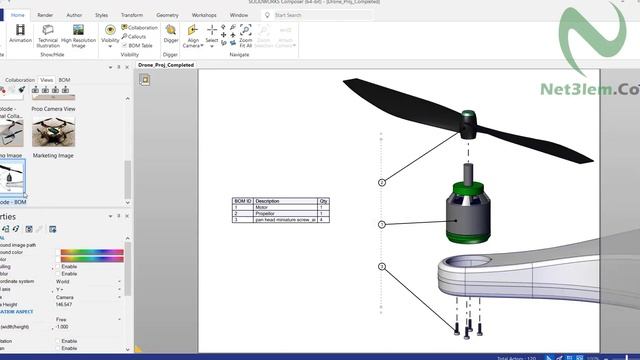640x360 pixels.
Task: Pin the Views panel
Action: (x=119, y=67)
